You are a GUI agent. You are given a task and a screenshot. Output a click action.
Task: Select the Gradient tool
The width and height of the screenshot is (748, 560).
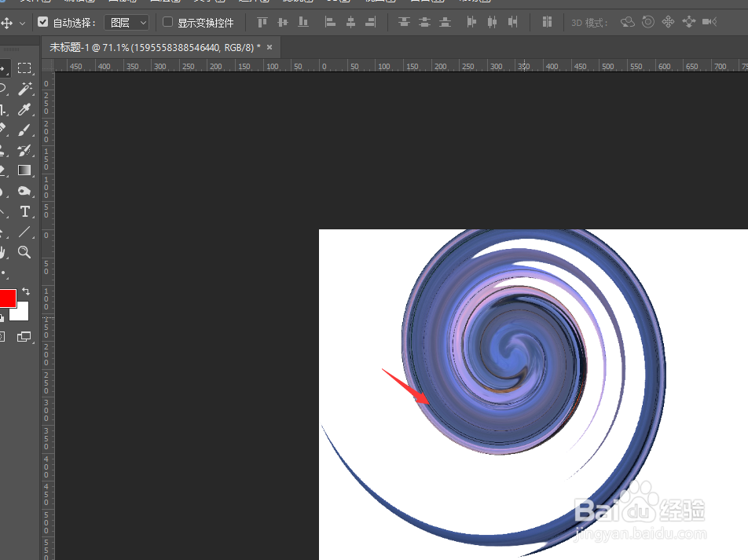coord(24,170)
